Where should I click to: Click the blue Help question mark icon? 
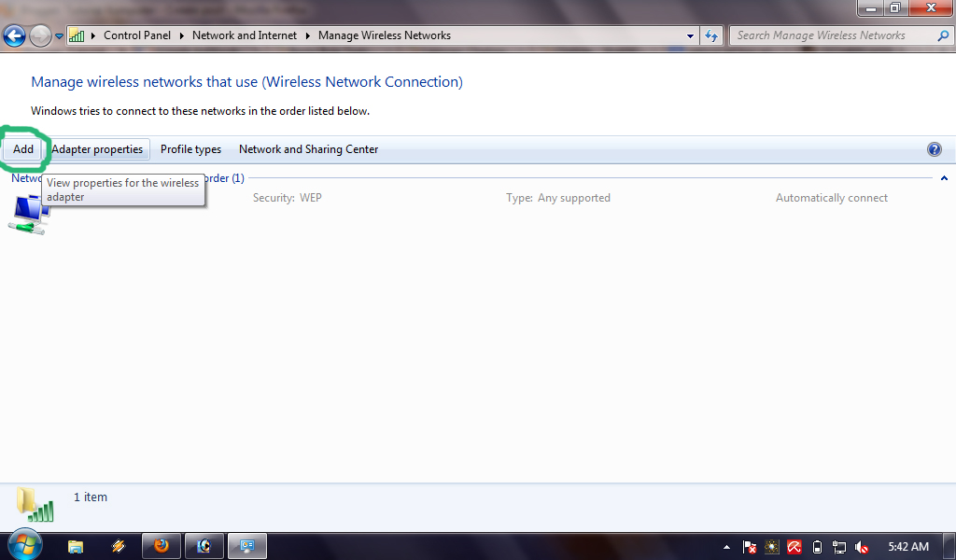click(934, 149)
